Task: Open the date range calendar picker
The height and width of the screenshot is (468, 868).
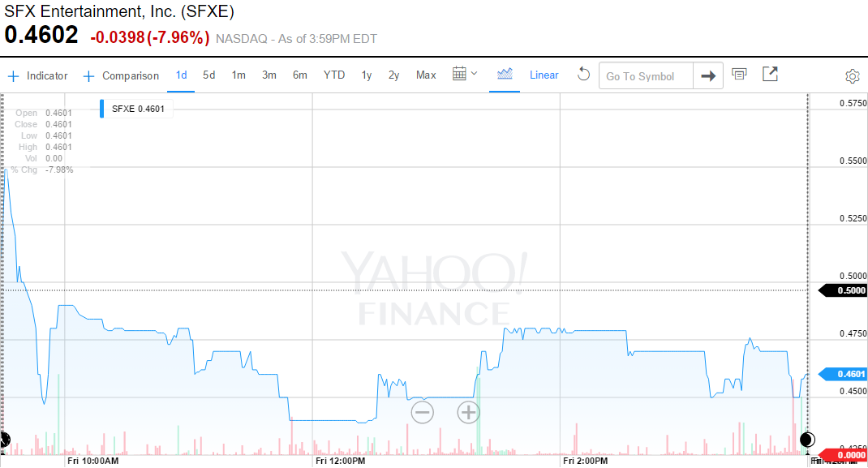Action: coord(464,75)
